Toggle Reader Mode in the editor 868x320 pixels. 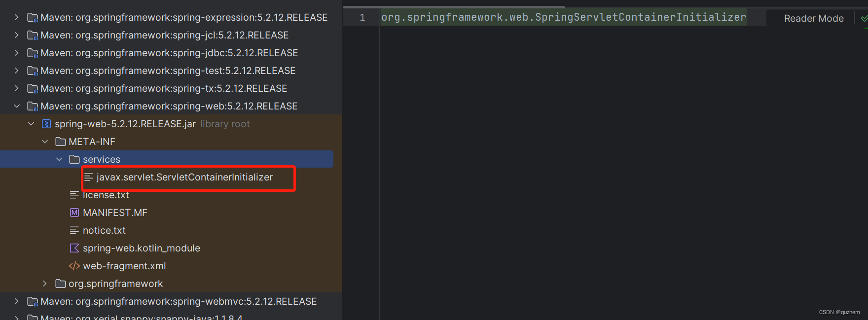813,18
